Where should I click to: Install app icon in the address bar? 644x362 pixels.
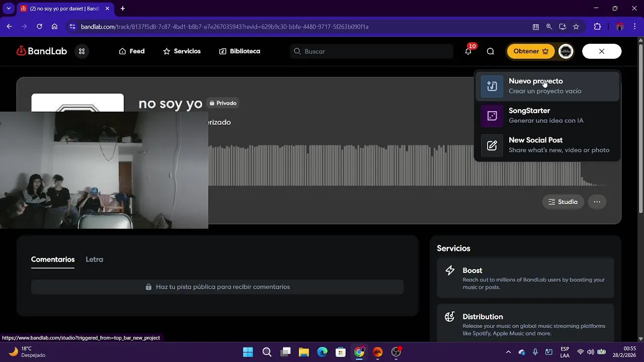562,27
